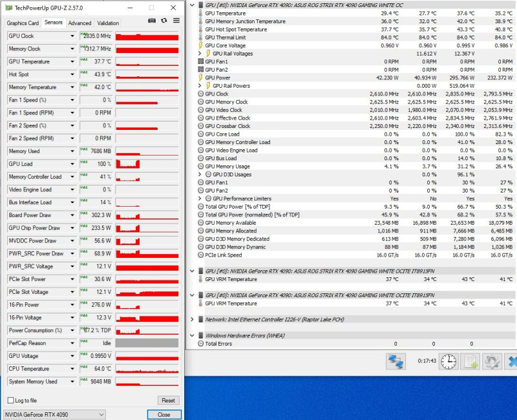This screenshot has width=517, height=420.
Task: Expand the GPU Rail Powers row
Action: tap(200, 86)
